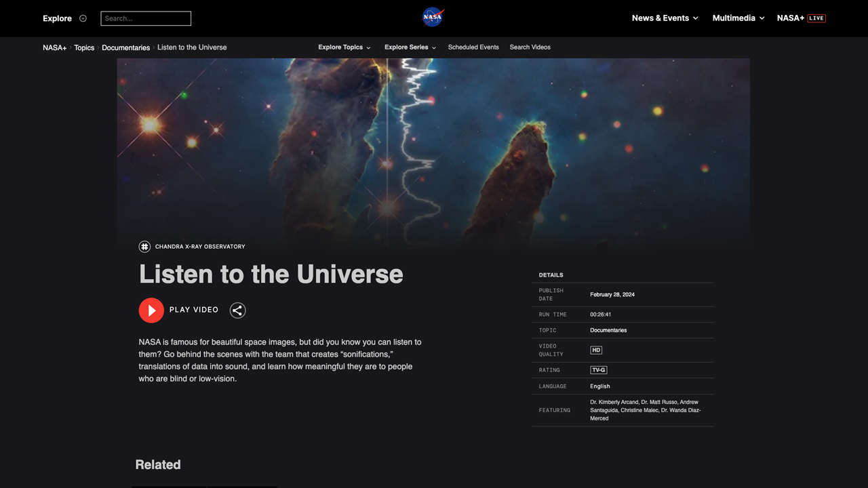Click the TV-G rating badge
The height and width of the screenshot is (488, 868).
(x=599, y=370)
